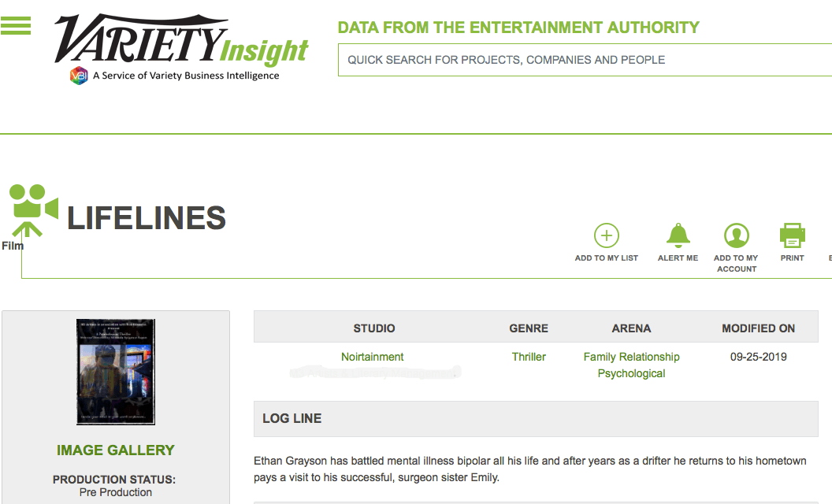
Task: Click the Add To My List plus icon
Action: point(606,235)
